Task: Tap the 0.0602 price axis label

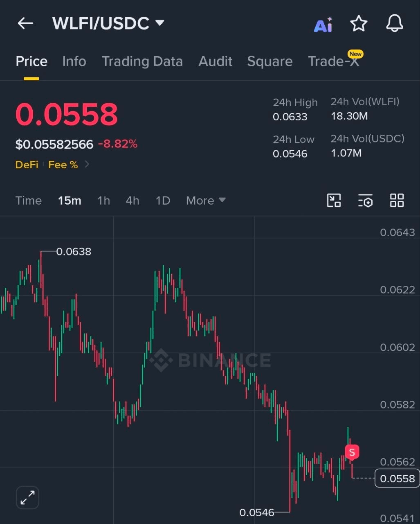Action: tap(398, 348)
